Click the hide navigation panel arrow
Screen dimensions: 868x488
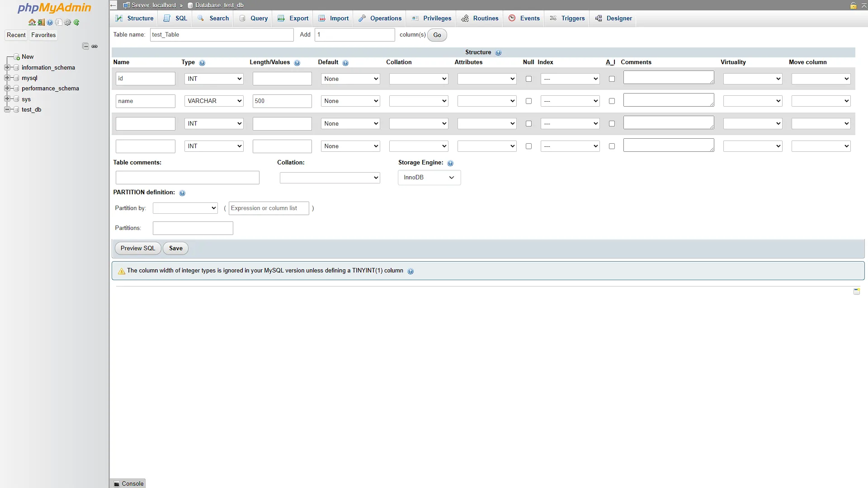113,5
